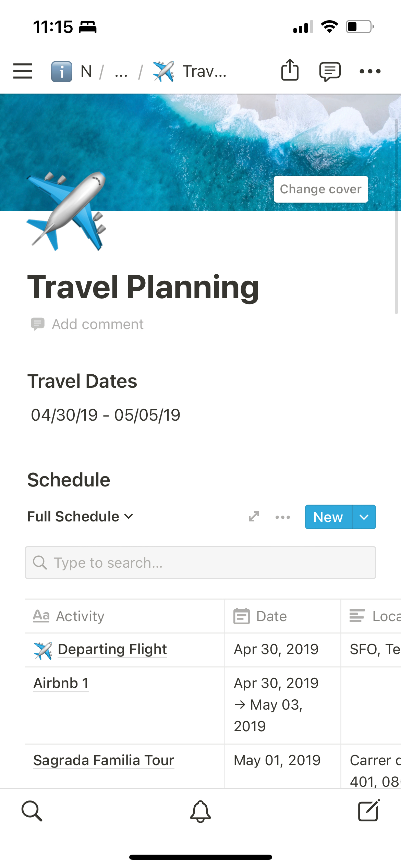Expand the collapsed breadcrumb ellipsis
The width and height of the screenshot is (401, 868).
pos(121,72)
